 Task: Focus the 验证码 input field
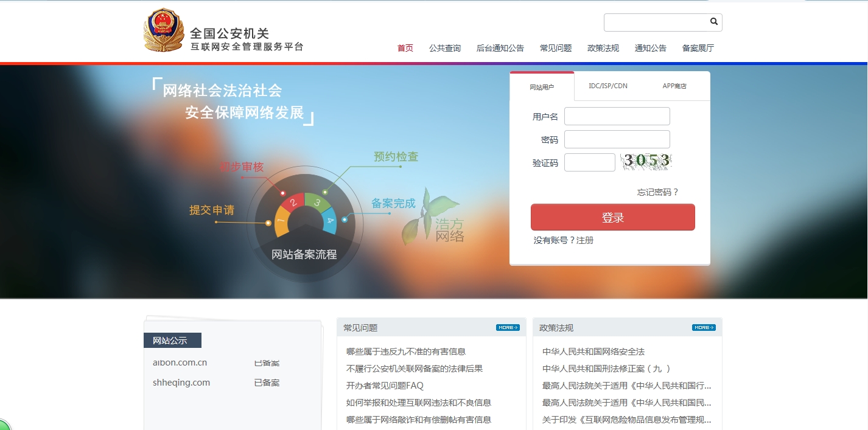(589, 162)
